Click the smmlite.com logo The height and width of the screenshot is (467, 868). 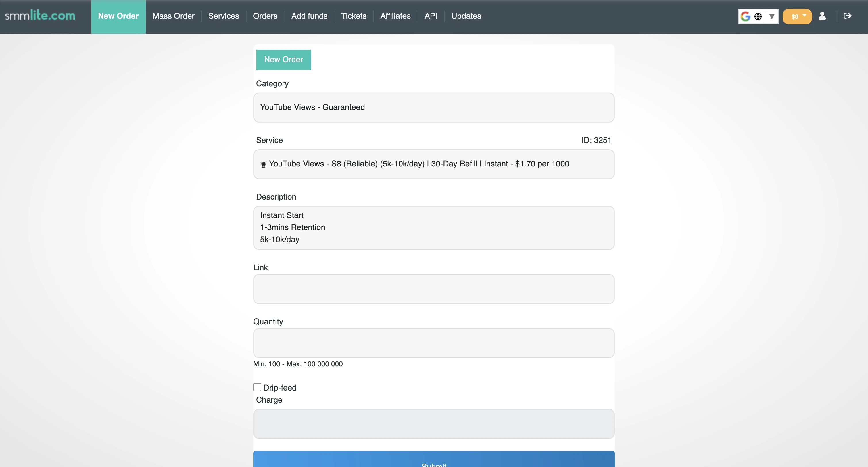[40, 16]
